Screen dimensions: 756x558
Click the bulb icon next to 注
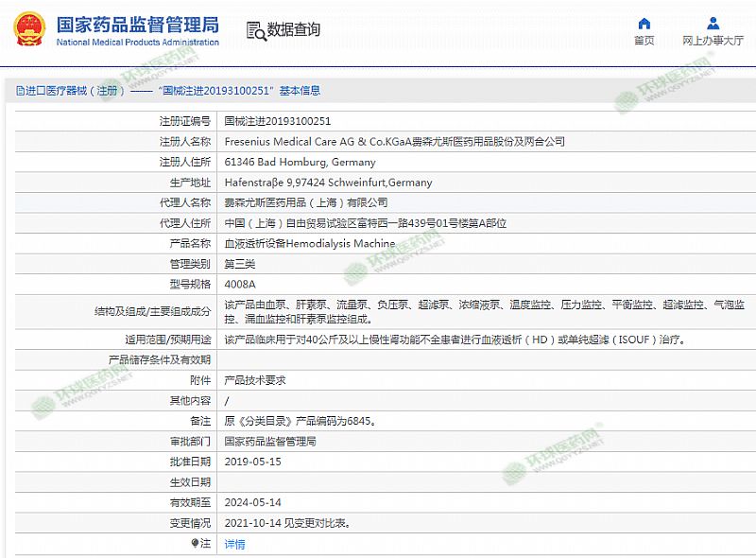196,544
